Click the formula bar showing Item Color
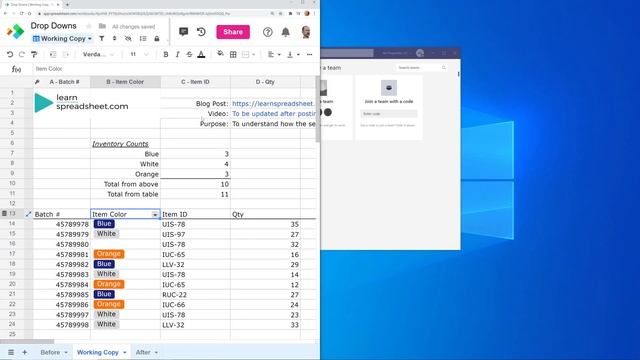 click(175, 69)
